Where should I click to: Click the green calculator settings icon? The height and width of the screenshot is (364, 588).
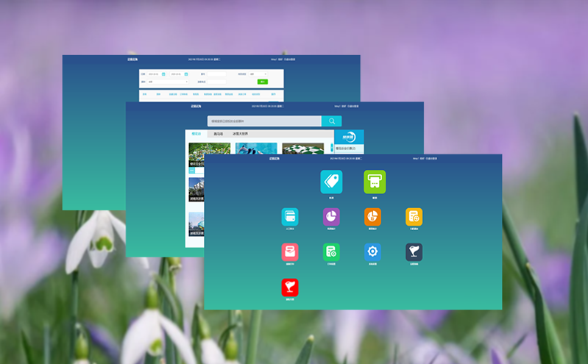(331, 252)
